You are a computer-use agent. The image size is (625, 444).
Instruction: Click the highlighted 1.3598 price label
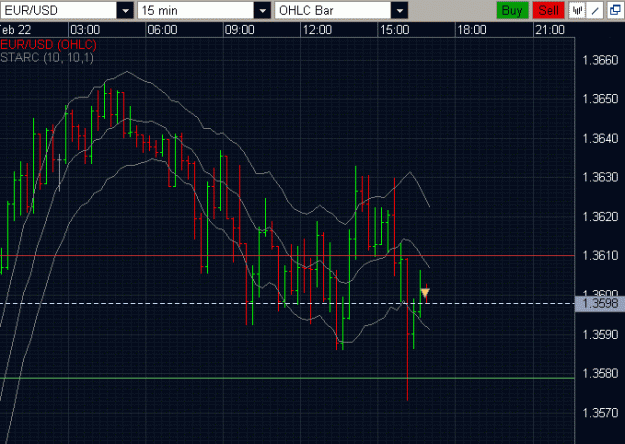tap(600, 303)
